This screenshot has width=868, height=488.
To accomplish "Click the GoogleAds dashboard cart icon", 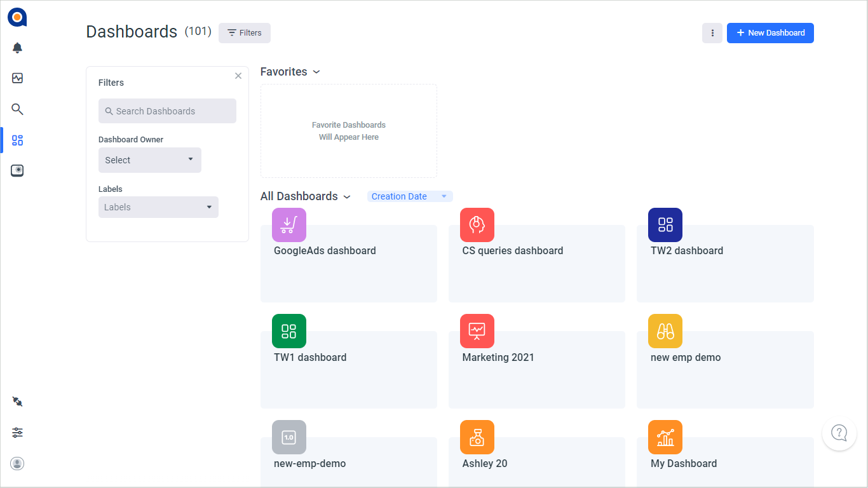I will [289, 225].
